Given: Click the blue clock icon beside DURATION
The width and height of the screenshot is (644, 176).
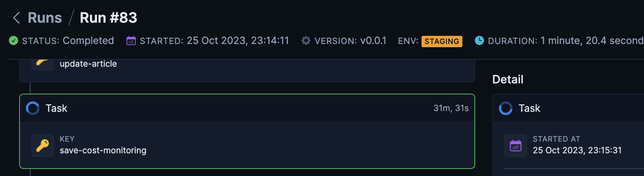Looking at the screenshot, I should [479, 41].
